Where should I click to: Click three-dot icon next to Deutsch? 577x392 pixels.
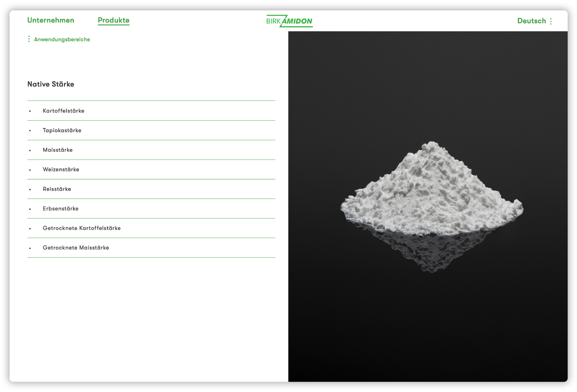coord(551,21)
